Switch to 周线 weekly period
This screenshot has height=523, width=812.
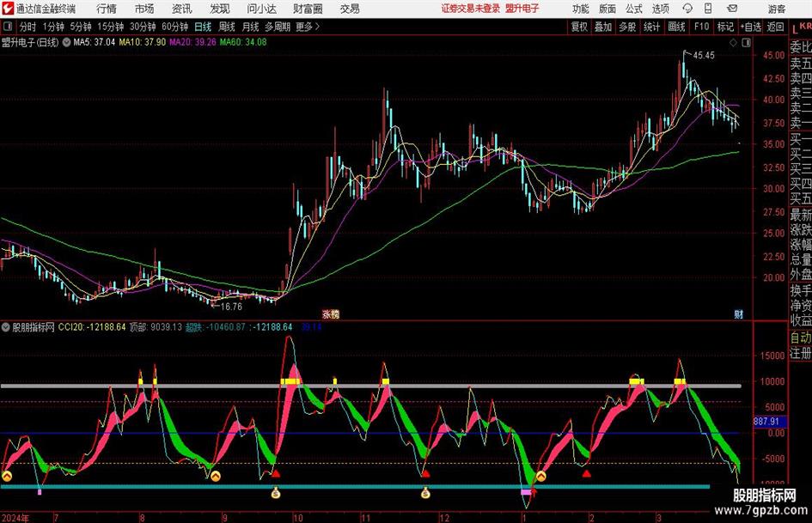[227, 27]
